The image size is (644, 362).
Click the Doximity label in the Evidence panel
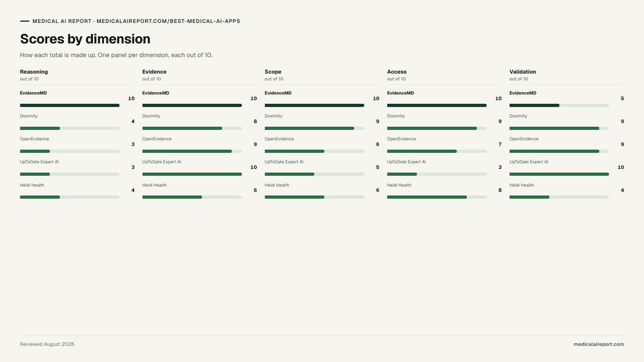point(151,116)
